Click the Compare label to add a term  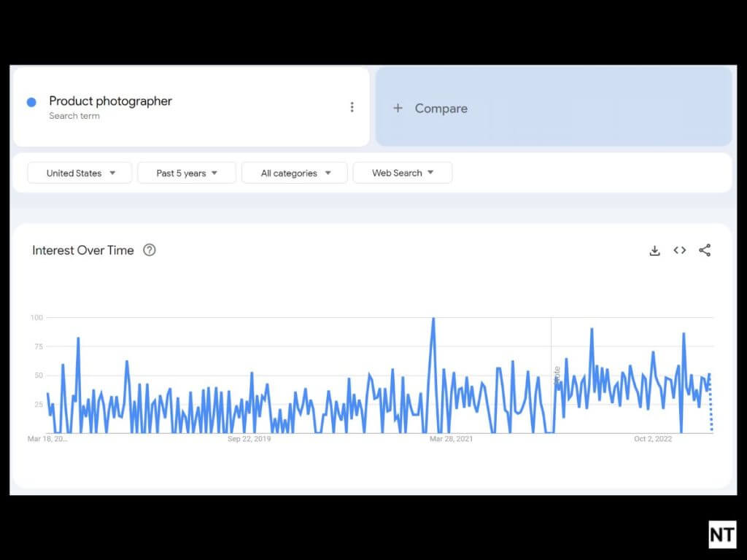pos(441,108)
